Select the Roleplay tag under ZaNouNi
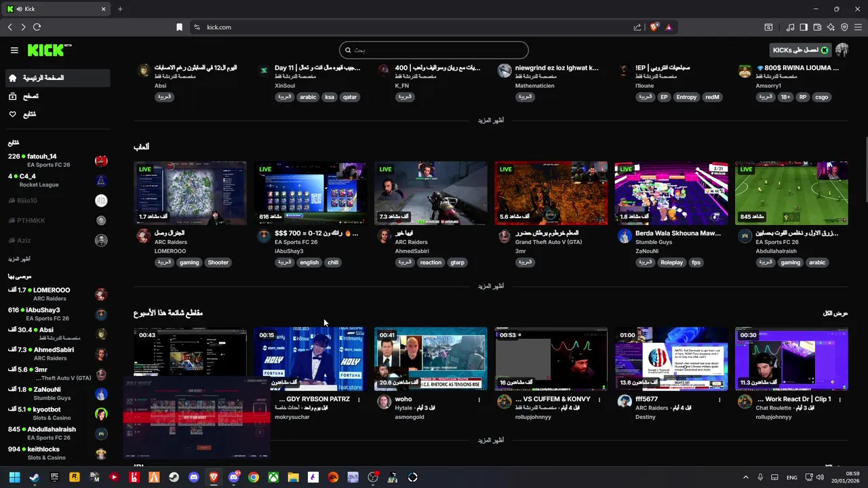868x488 pixels. pyautogui.click(x=672, y=262)
